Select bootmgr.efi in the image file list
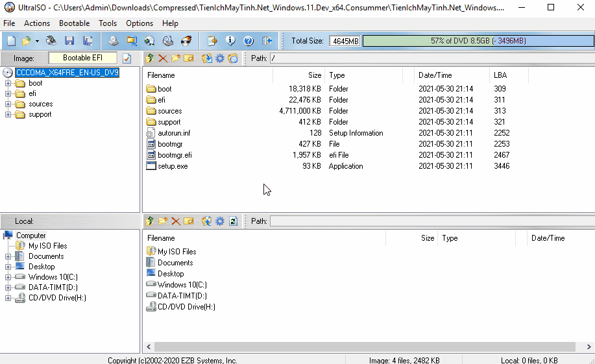Image resolution: width=595 pixels, height=364 pixels. coord(175,155)
